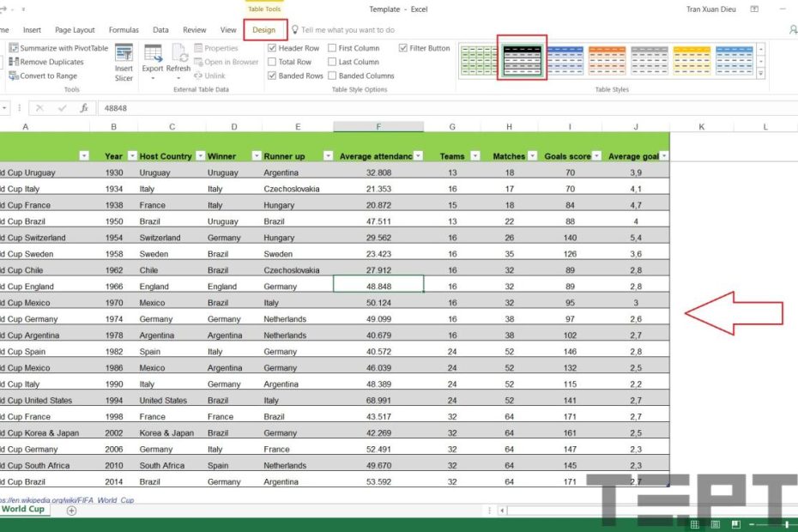Viewport: 798px width, 532px height.
Task: Select the Design tab
Action: 263,30
